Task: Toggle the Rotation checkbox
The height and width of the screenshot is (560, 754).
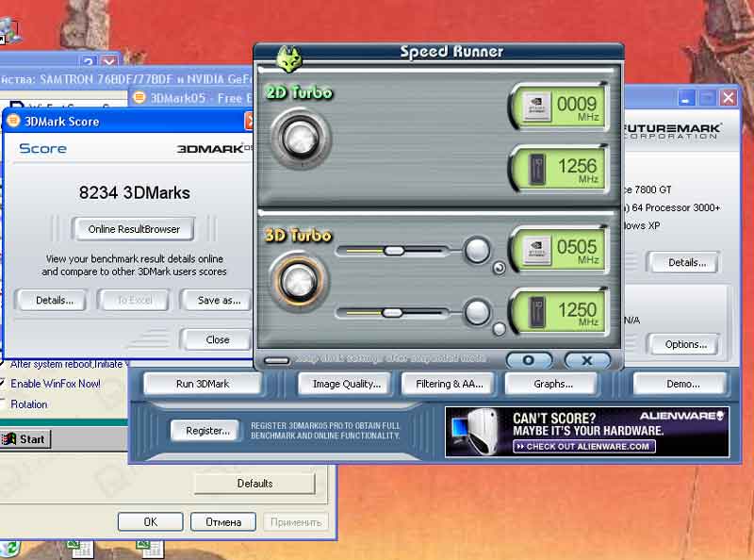Action: point(2,404)
